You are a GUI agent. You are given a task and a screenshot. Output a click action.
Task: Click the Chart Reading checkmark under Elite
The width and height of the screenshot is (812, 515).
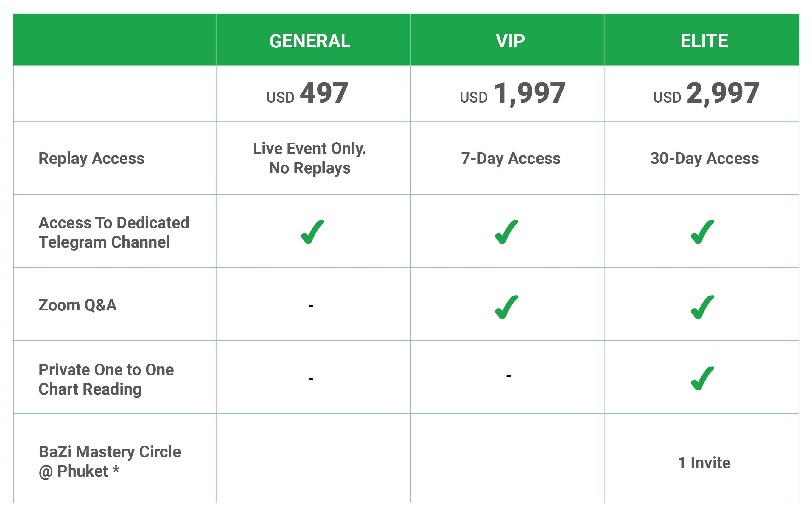[x=702, y=378]
